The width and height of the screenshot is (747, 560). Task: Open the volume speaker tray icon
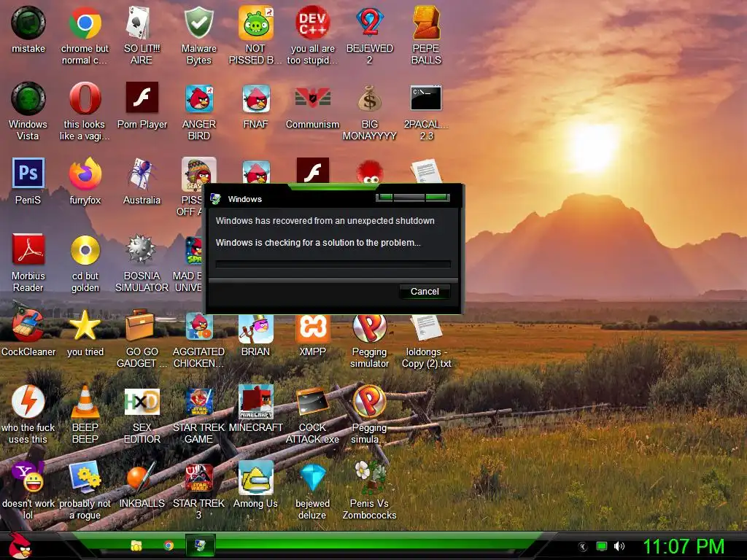619,546
